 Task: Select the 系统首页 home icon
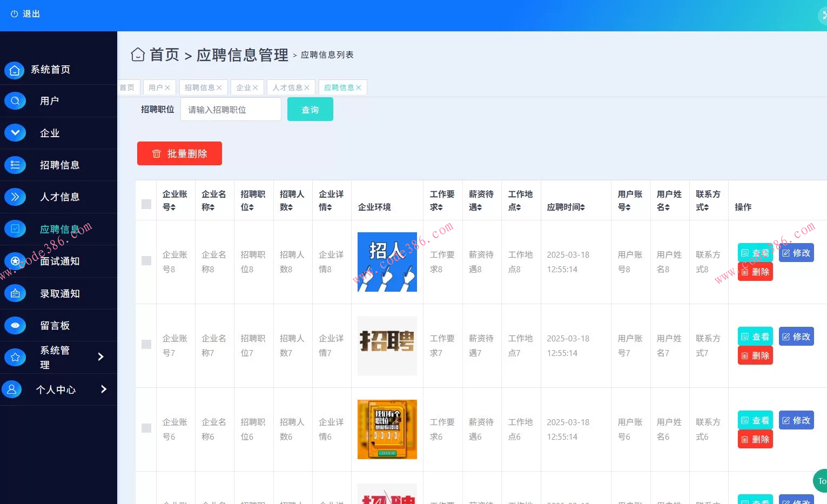pos(15,70)
